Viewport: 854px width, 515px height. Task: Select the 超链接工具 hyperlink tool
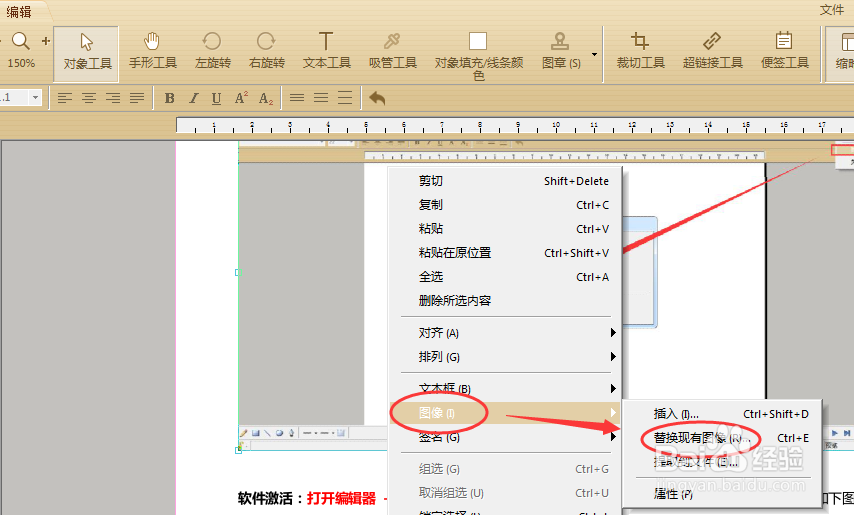[712, 51]
